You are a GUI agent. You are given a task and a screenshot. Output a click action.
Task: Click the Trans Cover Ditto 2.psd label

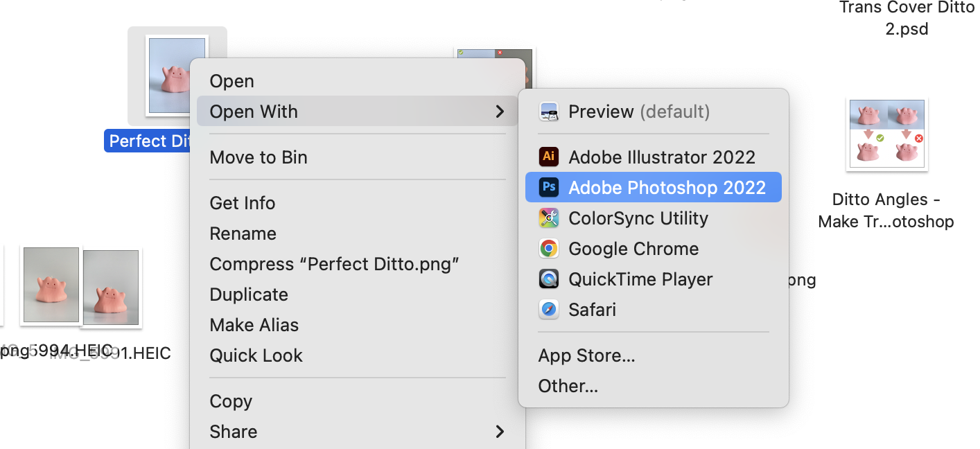coord(907,18)
